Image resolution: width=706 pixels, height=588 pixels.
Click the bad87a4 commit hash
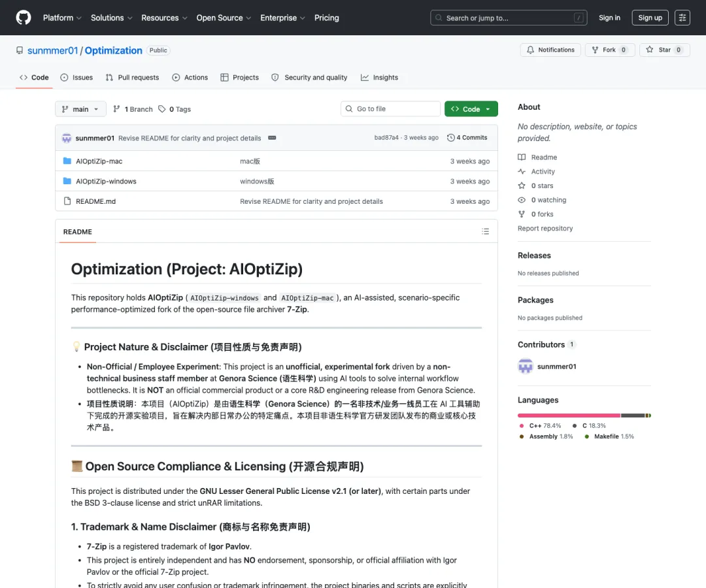click(x=386, y=138)
